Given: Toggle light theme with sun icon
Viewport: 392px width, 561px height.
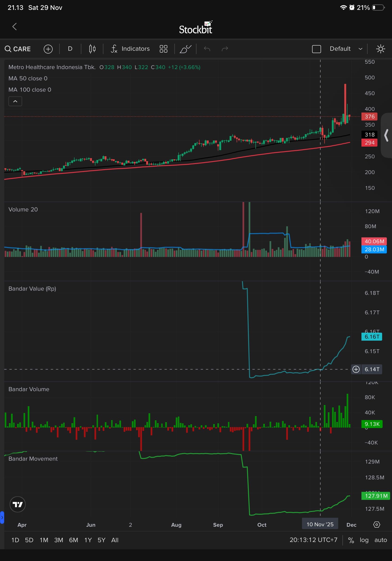Looking at the screenshot, I should pyautogui.click(x=380, y=49).
